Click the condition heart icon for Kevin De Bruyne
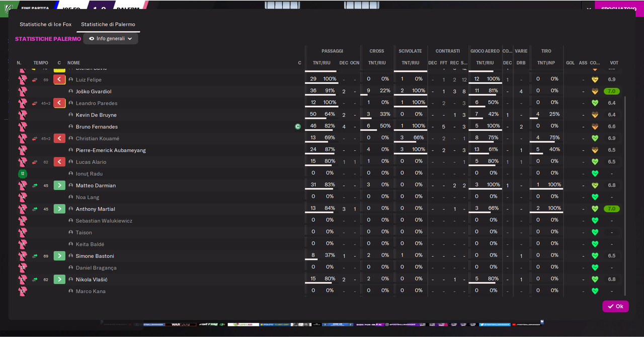Viewport: 644px width, 337px height. tap(595, 115)
